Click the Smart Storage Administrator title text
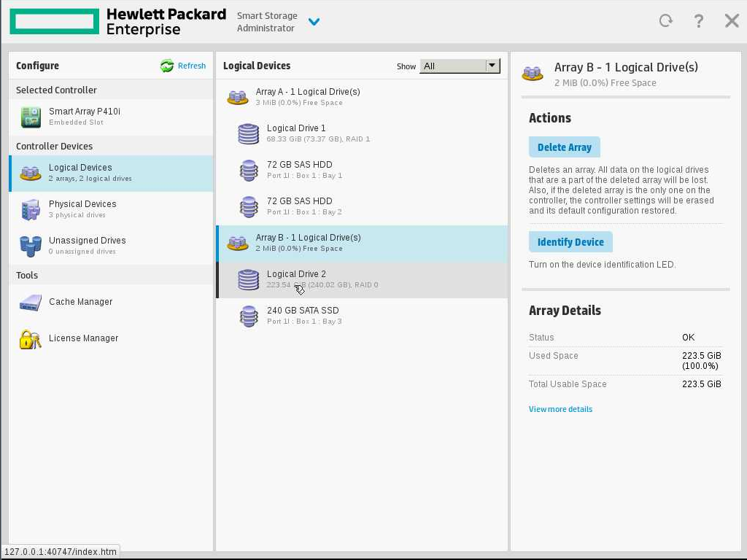This screenshot has height=560, width=747. coord(267,22)
